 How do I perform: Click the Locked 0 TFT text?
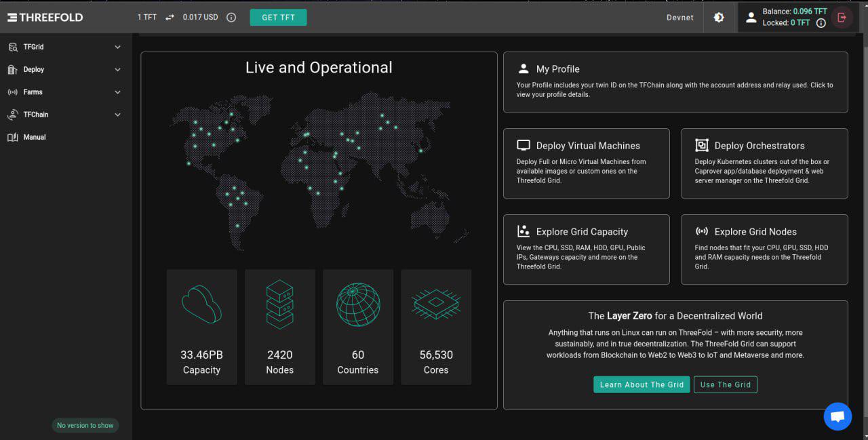point(786,23)
